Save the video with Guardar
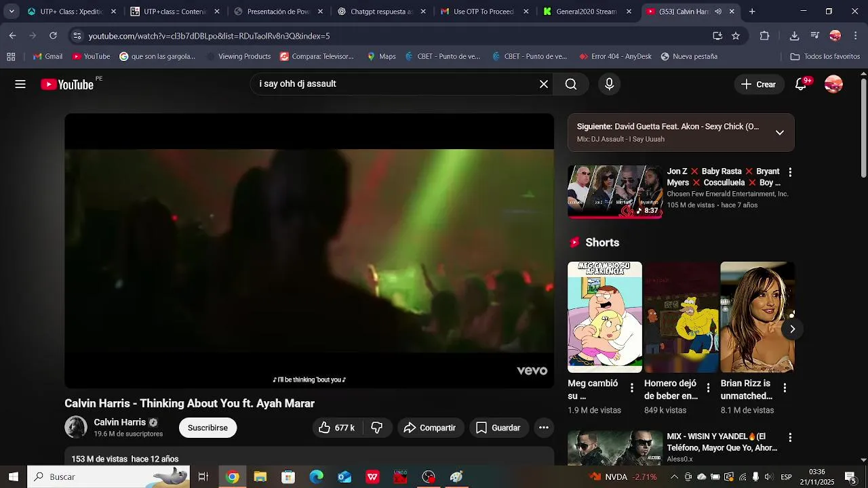Screen dimensions: 868x488 [498, 428]
